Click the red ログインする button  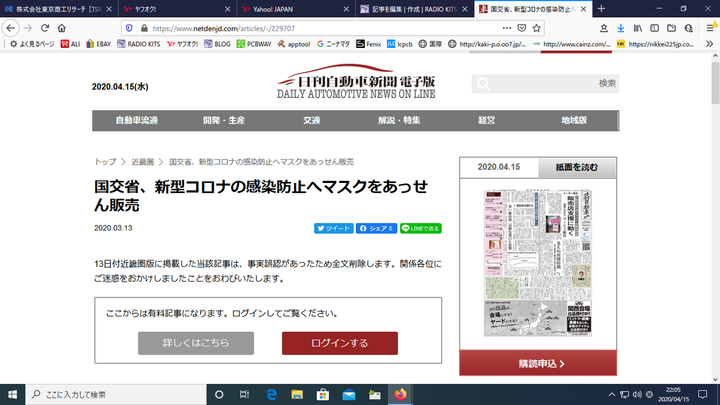point(339,343)
